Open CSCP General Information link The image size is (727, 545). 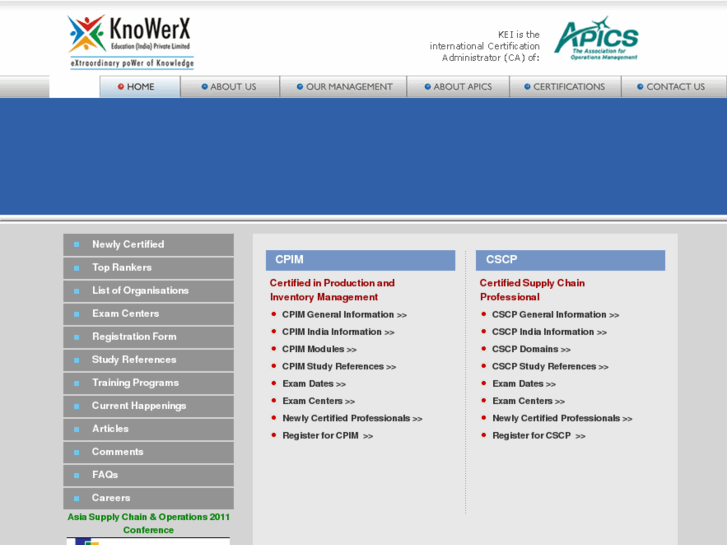[555, 315]
